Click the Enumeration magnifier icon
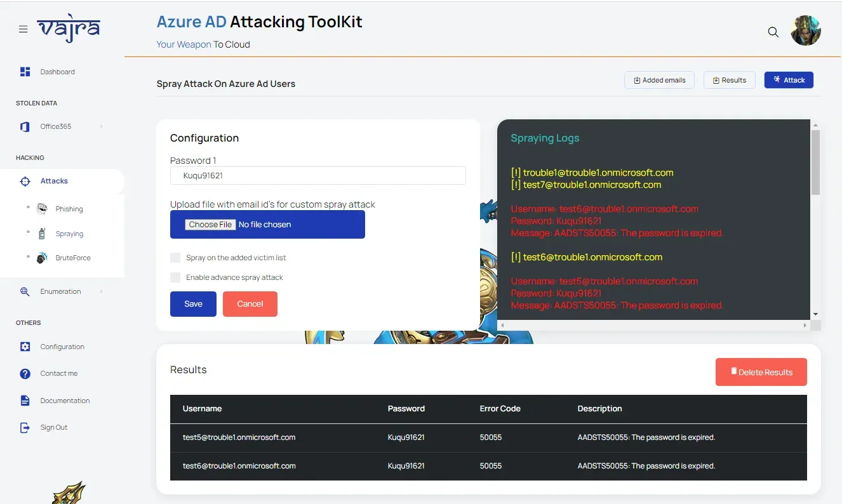842x504 pixels. (25, 291)
